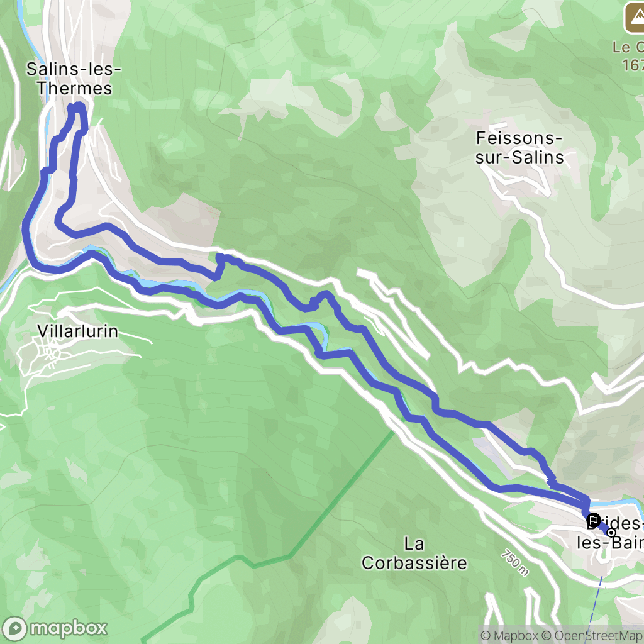Select the Villarlurin village label
Image resolution: width=644 pixels, height=644 pixels.
[x=77, y=331]
